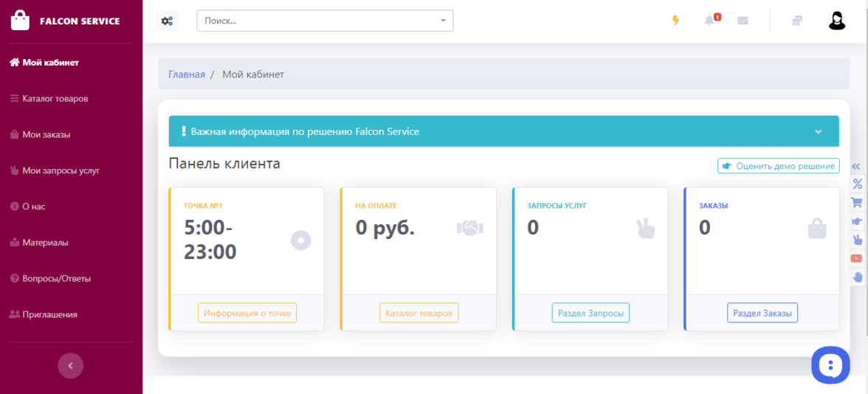Click the Главная breadcrumb link
Image resolution: width=868 pixels, height=394 pixels.
[x=187, y=75]
